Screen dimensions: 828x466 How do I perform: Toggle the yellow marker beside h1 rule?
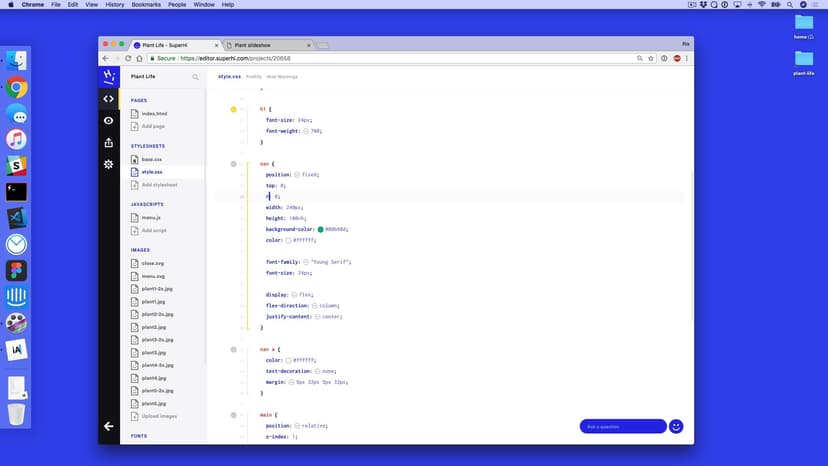point(233,108)
